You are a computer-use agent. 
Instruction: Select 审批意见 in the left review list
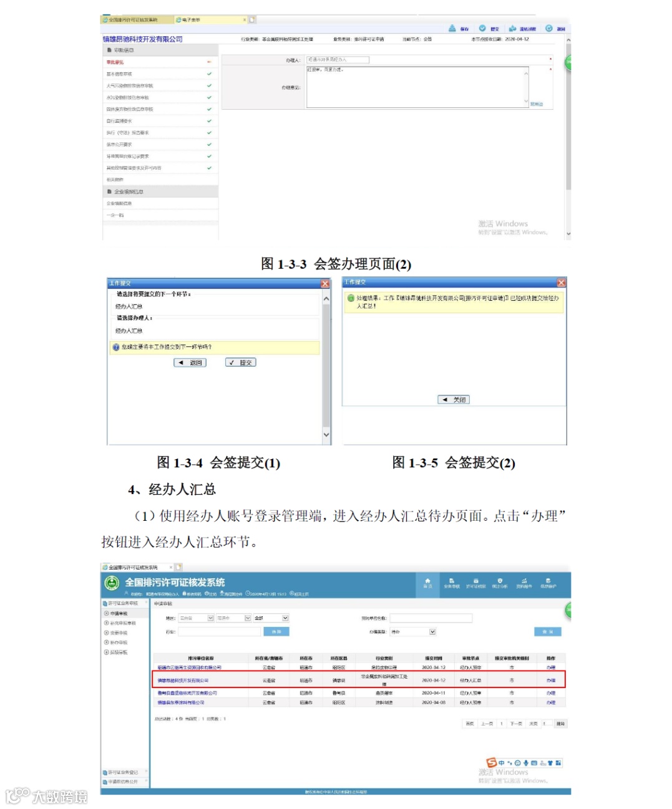160,62
